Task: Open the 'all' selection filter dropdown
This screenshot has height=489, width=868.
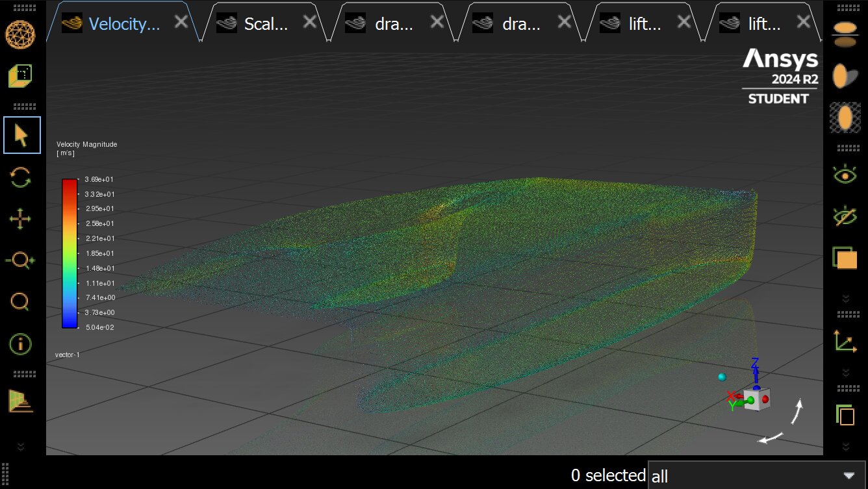Action: point(756,475)
